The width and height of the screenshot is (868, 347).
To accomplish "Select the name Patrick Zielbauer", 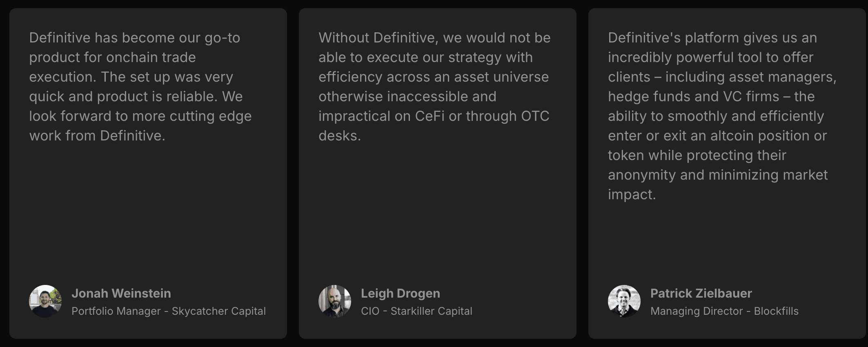I will pos(701,293).
